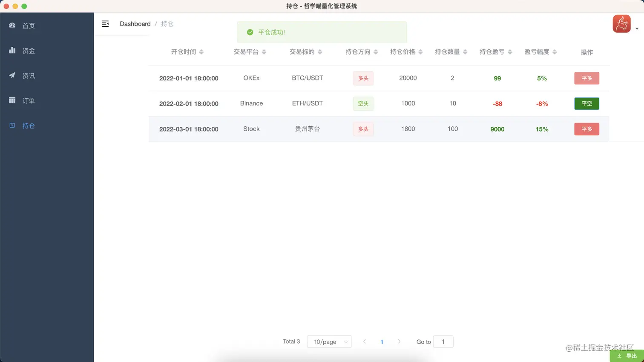Open the 订单 menu item
The height and width of the screenshot is (362, 644).
click(47, 101)
